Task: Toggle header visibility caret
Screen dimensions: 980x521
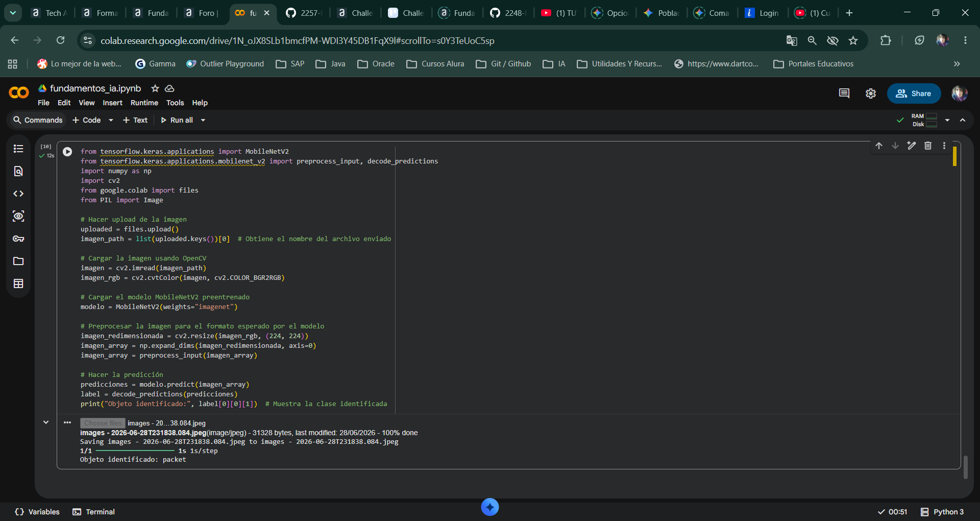Action: pos(963,120)
